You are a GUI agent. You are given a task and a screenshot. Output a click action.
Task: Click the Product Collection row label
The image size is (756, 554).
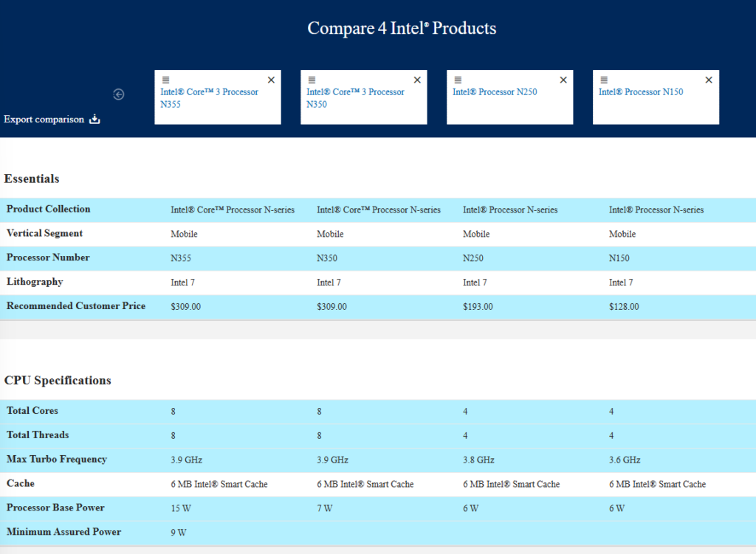coord(48,209)
